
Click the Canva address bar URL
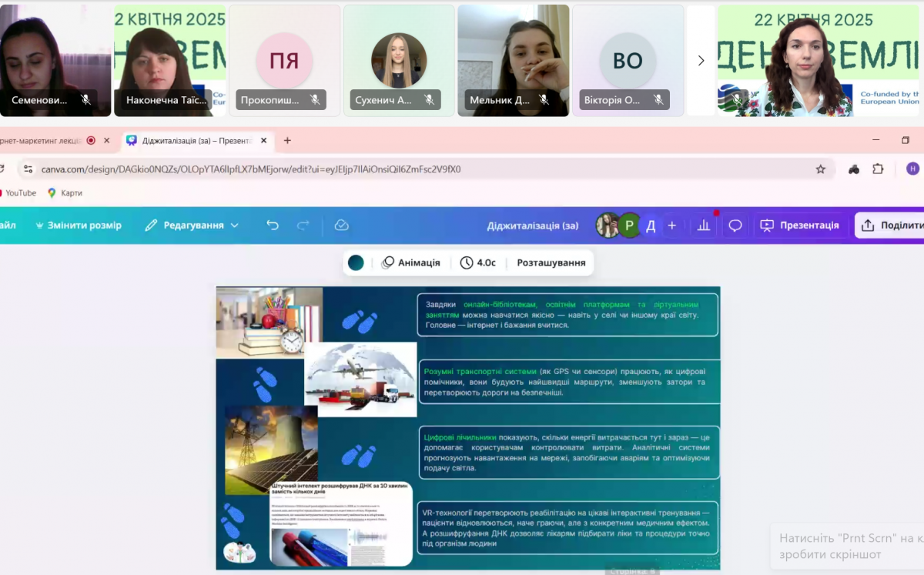(251, 169)
